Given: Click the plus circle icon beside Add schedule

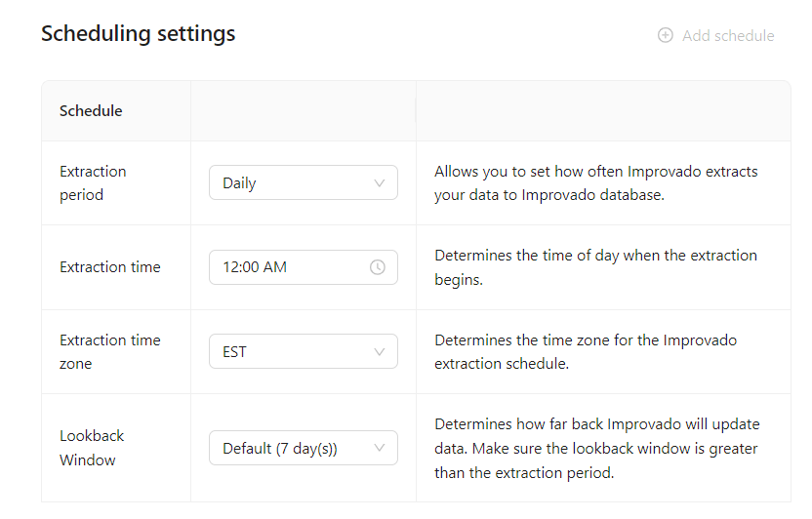Looking at the screenshot, I should click(665, 35).
